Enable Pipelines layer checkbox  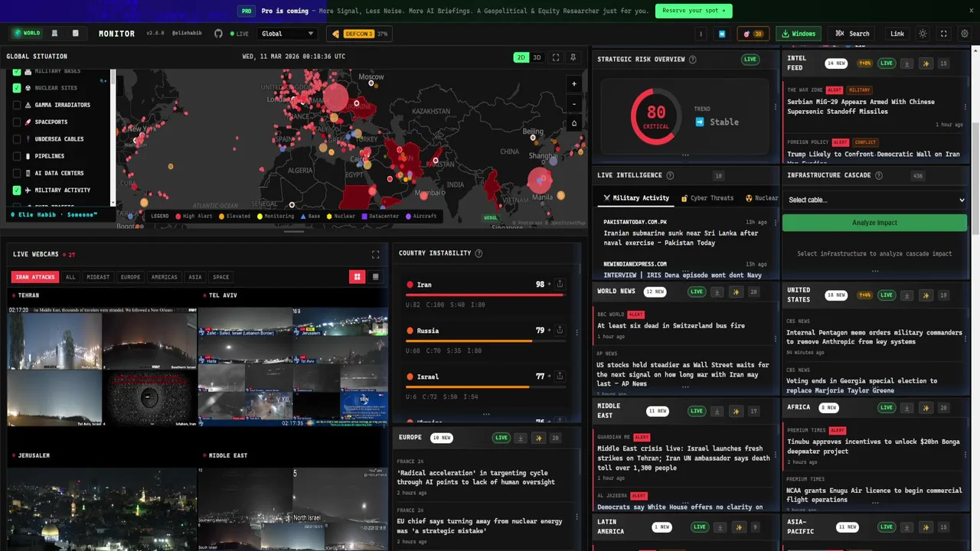tap(17, 156)
